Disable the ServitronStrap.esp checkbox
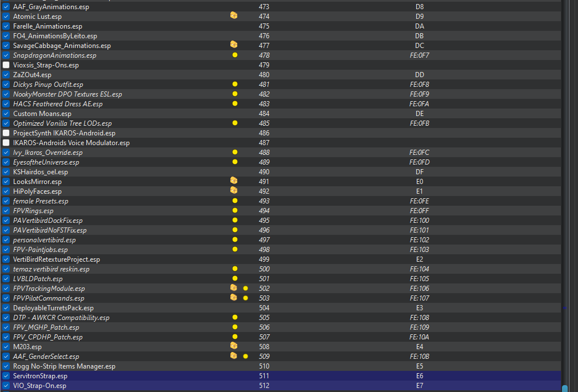Viewport: 578px width, 392px height. [x=6, y=376]
